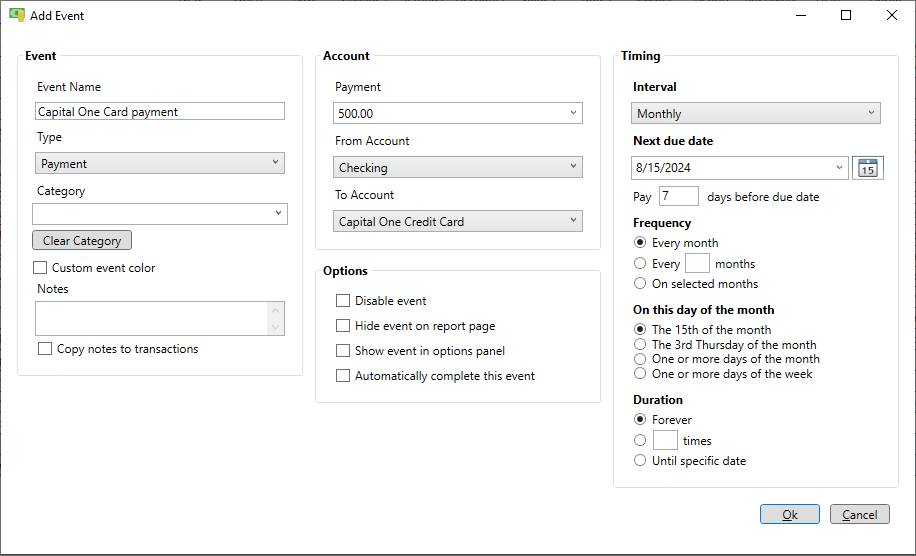Expand the From Account dropdown
The width and height of the screenshot is (916, 556).
click(x=457, y=168)
